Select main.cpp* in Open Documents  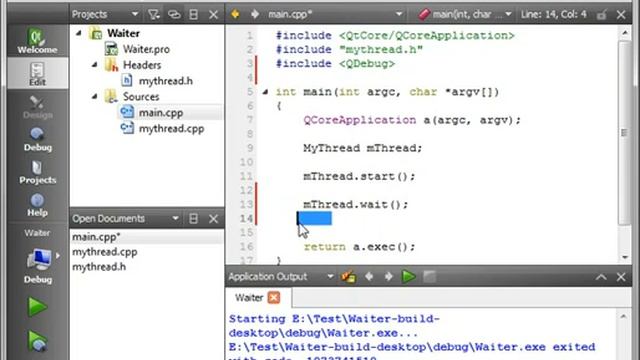pyautogui.click(x=147, y=237)
